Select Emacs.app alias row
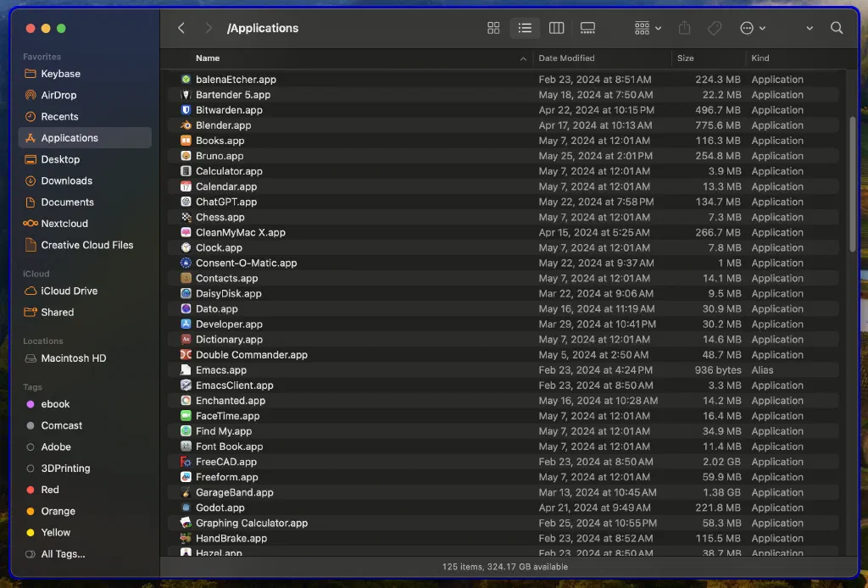 [504, 370]
